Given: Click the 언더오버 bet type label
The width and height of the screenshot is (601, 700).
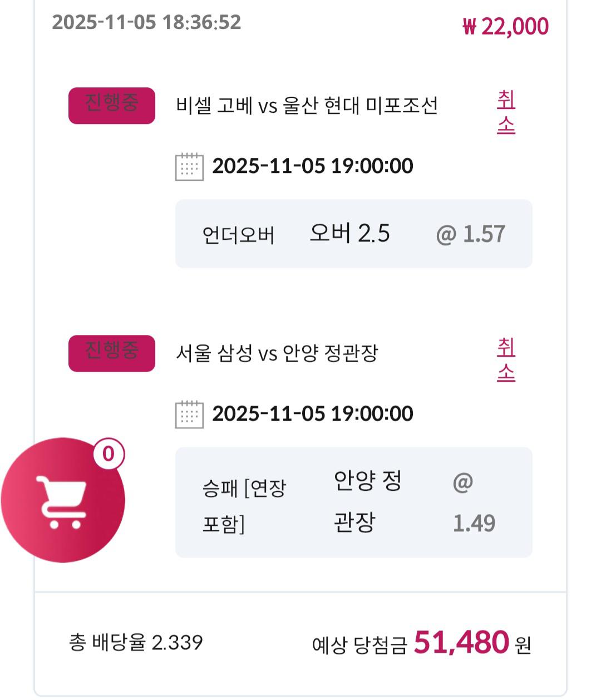Looking at the screenshot, I should [238, 235].
